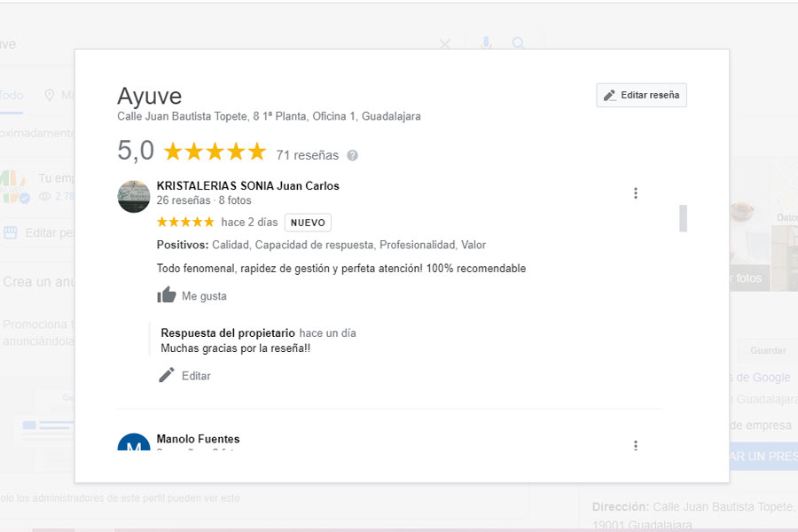Click Manolo Fuentes avatar
Screen dimensions: 798x532
click(134, 443)
